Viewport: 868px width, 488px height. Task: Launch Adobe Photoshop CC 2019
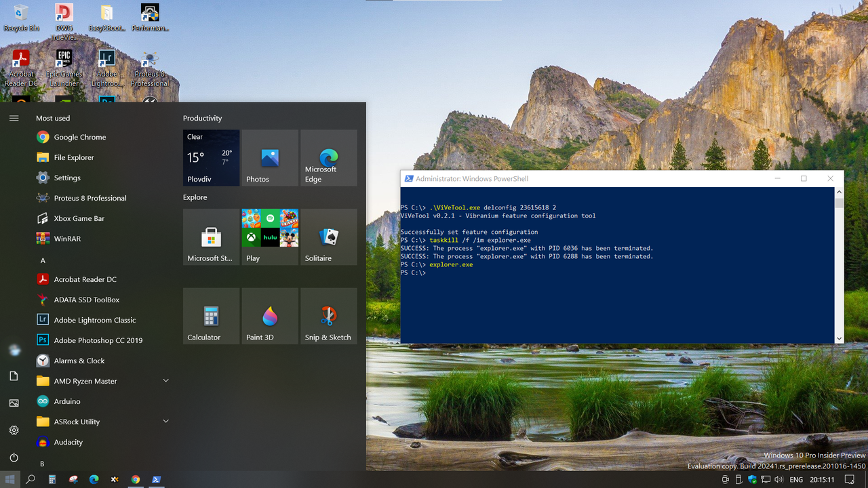click(x=102, y=340)
